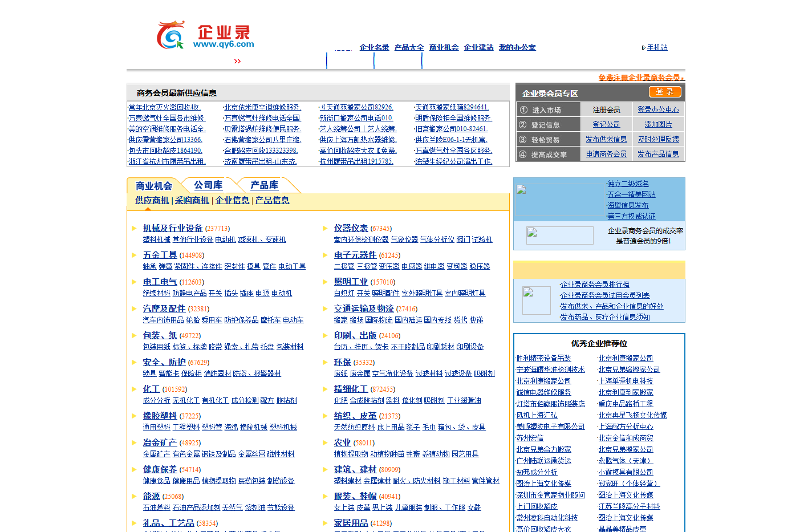Open 企业建站 in the top navigation

click(479, 47)
